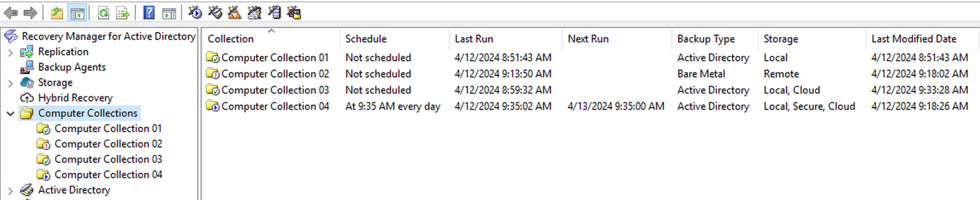Collapse the Computer Collections tree node

click(11, 113)
